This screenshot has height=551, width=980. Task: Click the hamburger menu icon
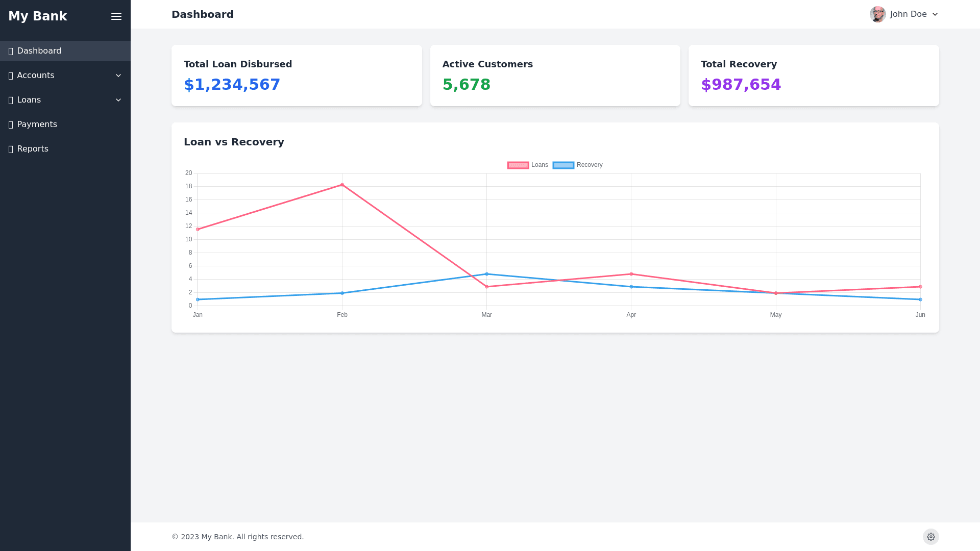pos(116,16)
